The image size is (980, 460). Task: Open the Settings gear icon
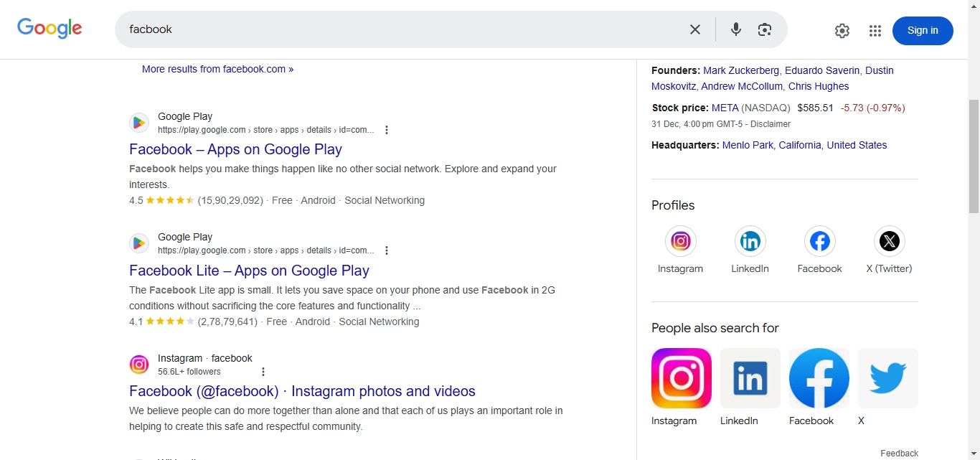coord(842,31)
